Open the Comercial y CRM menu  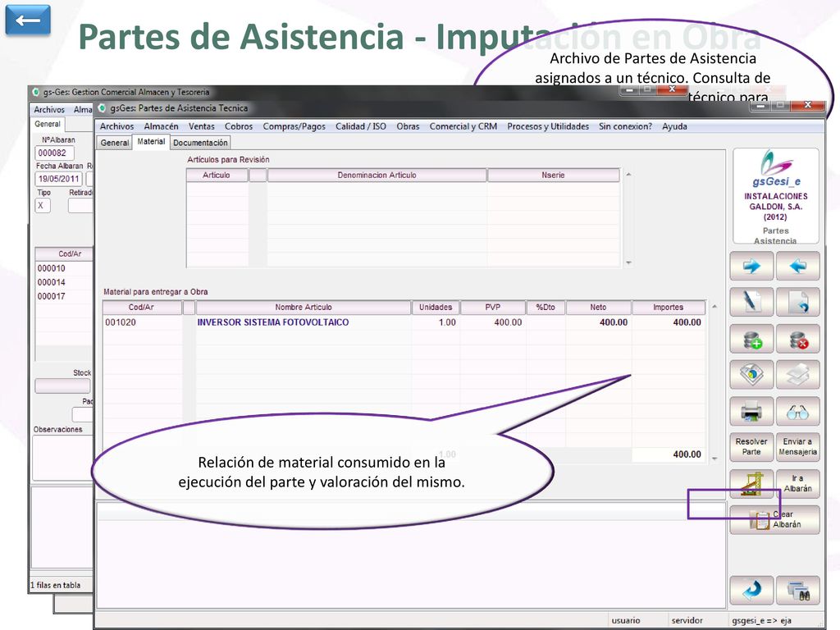click(463, 126)
